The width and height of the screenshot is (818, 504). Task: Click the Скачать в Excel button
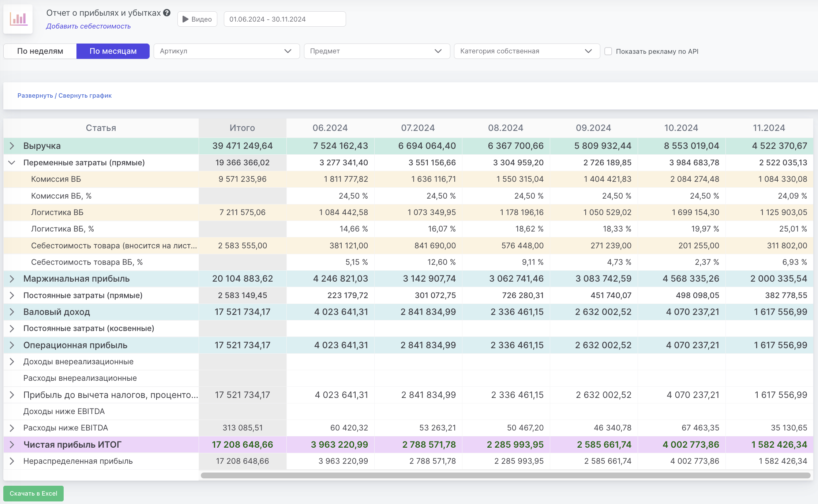tap(33, 493)
